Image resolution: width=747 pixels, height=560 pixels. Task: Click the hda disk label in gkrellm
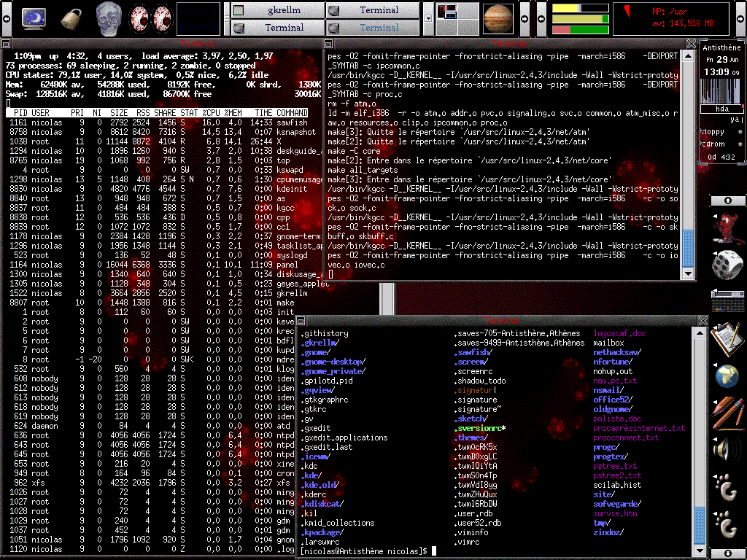coord(721,109)
